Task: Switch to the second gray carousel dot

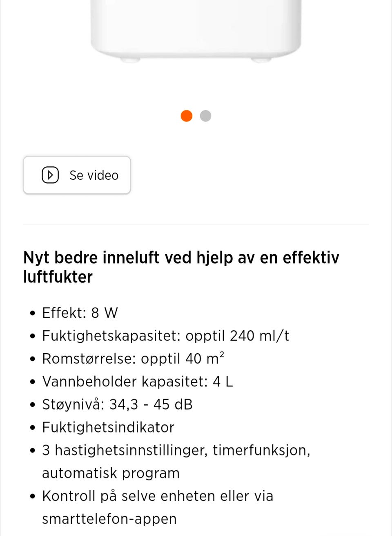Action: [x=206, y=116]
